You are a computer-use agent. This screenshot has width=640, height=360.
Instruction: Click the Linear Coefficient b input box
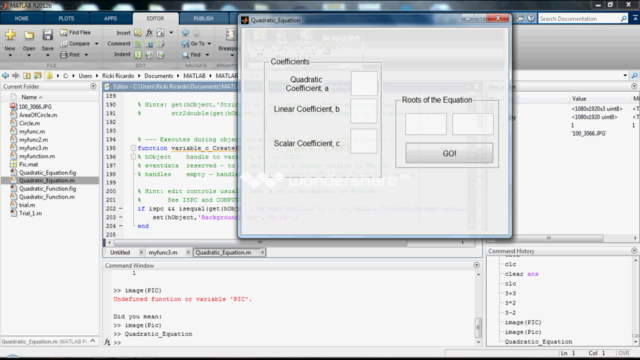(364, 110)
